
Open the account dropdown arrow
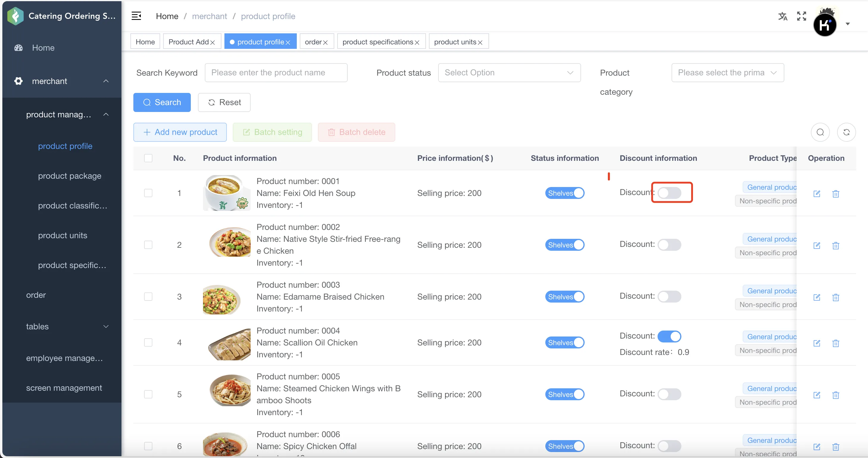tap(847, 24)
